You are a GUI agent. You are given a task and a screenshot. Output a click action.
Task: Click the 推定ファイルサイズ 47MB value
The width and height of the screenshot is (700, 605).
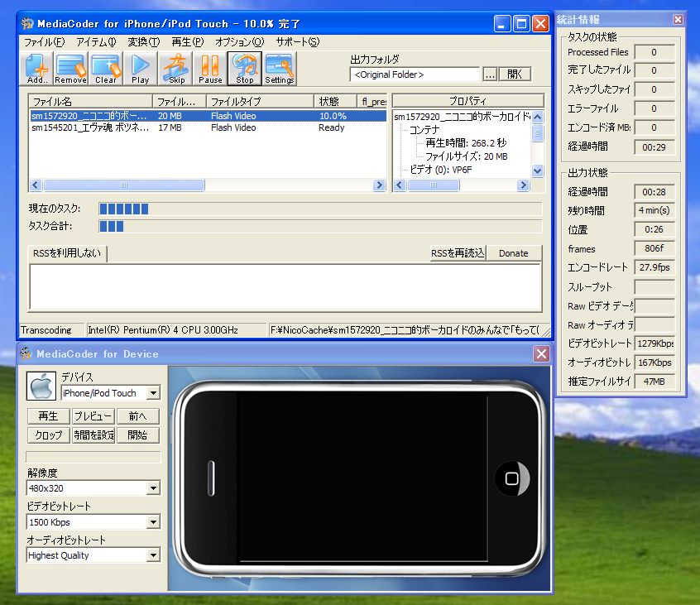click(x=654, y=382)
